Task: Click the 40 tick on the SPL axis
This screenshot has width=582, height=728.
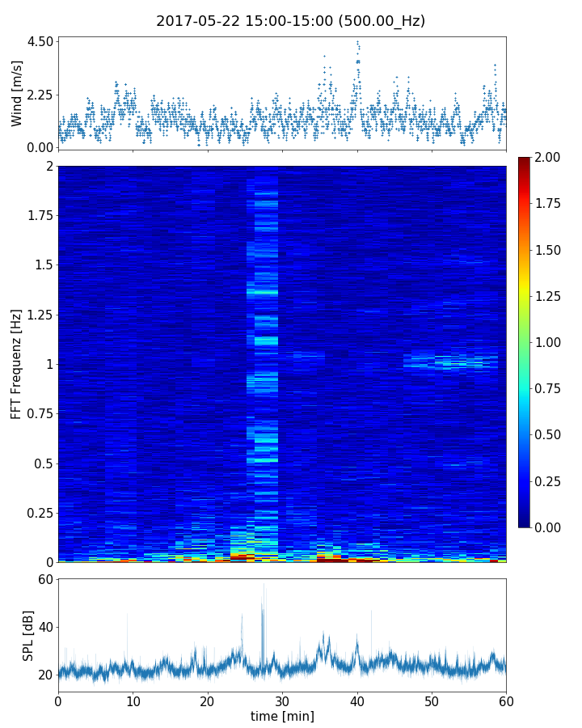Action: click(44, 627)
